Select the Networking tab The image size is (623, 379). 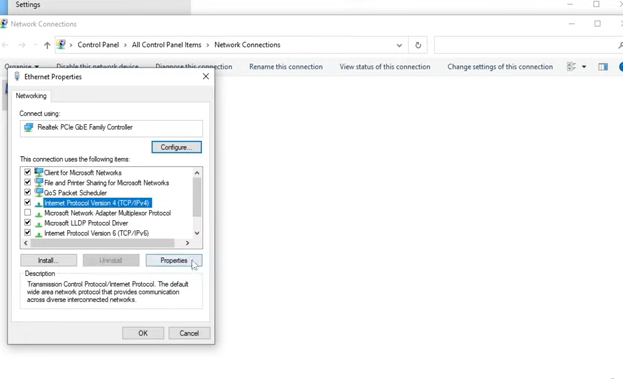tap(31, 96)
